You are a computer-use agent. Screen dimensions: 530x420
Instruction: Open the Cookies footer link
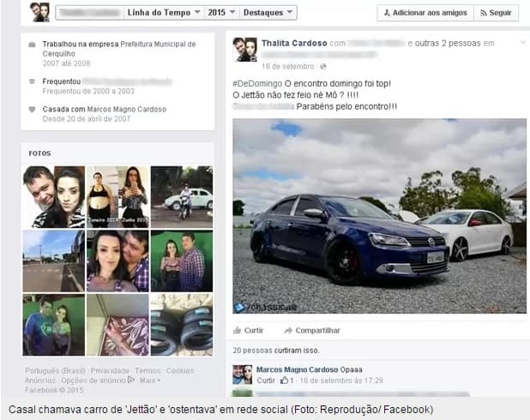[x=180, y=370]
